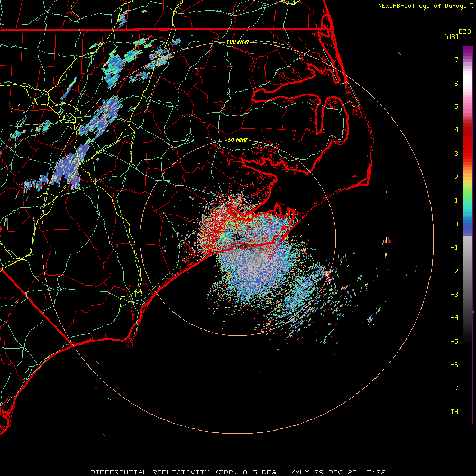Click the 0 dB value on the color scale
476x476 pixels.
pyautogui.click(x=456, y=224)
